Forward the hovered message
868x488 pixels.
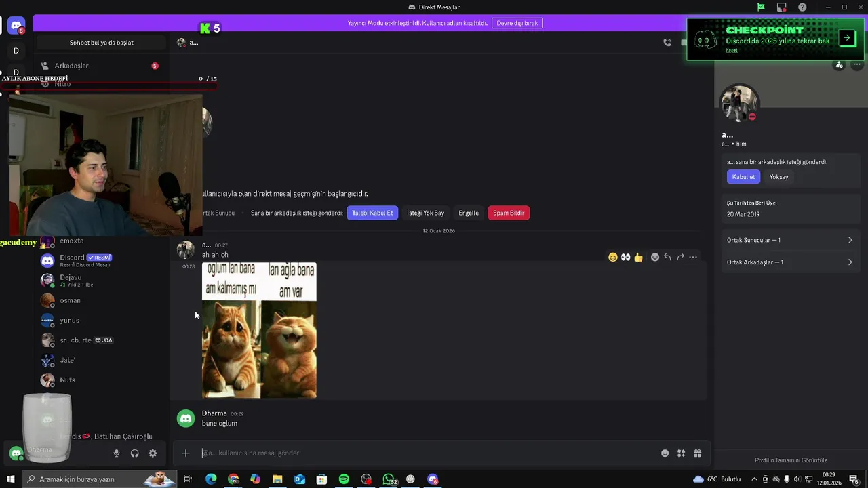tap(680, 257)
